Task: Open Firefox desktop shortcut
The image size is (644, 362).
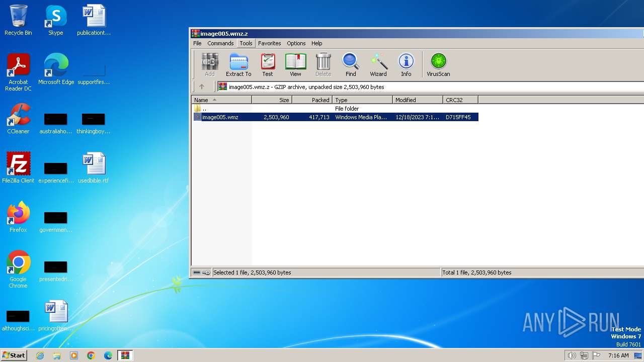Action: [x=18, y=217]
